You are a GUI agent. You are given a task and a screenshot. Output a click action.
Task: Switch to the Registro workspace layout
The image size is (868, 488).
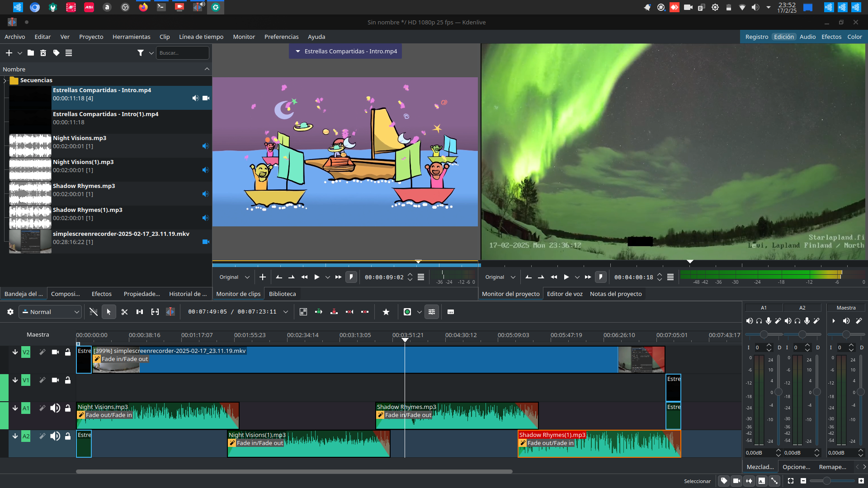pos(756,37)
